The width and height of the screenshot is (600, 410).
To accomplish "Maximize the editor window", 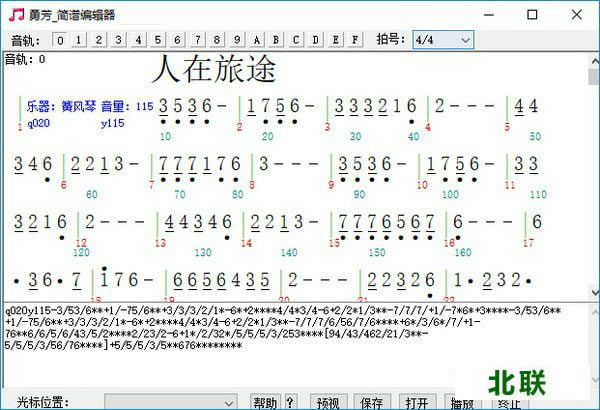I will pos(532,15).
